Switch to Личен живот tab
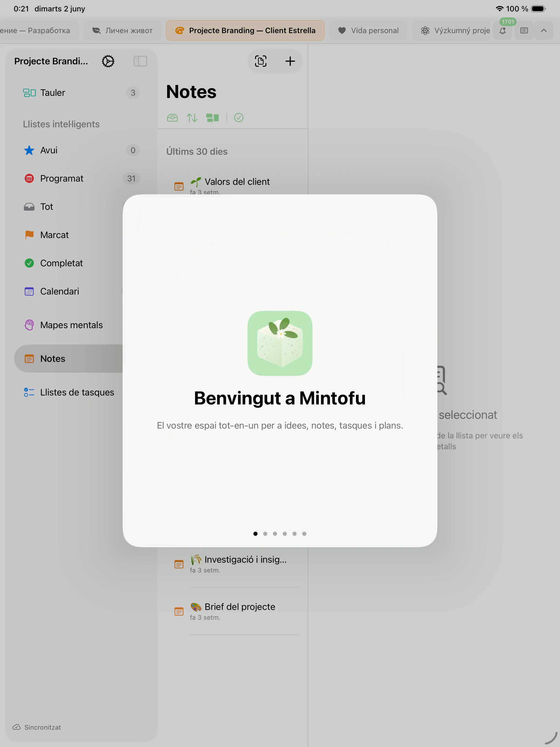The image size is (560, 747). pyautogui.click(x=122, y=30)
